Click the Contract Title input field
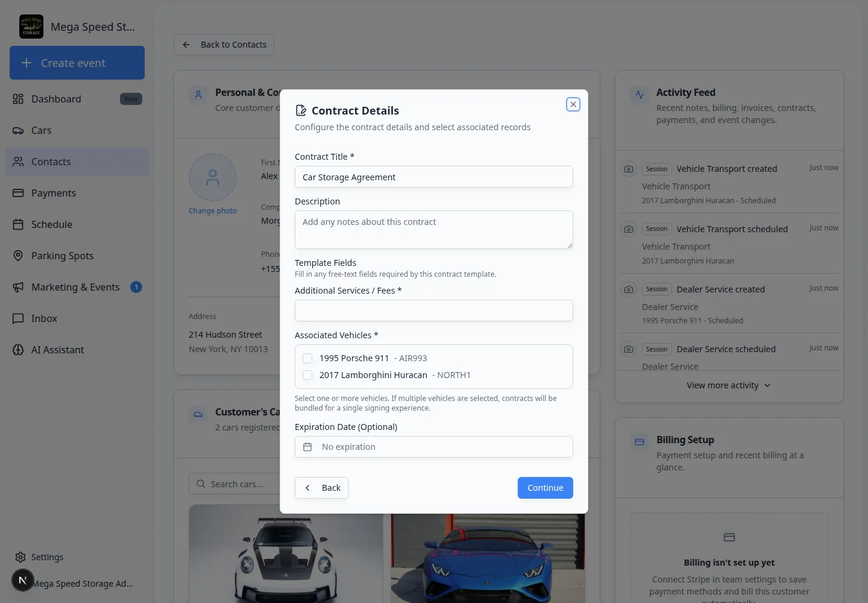 point(434,177)
